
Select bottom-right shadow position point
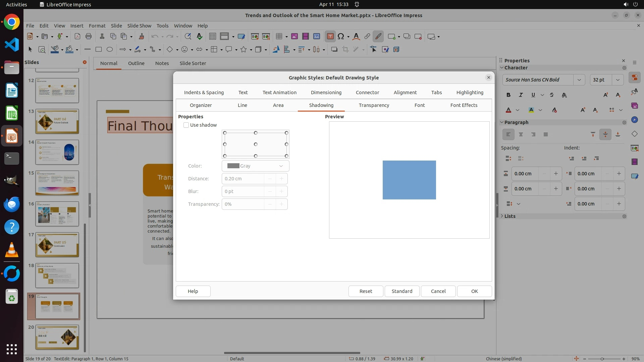pos(286,156)
